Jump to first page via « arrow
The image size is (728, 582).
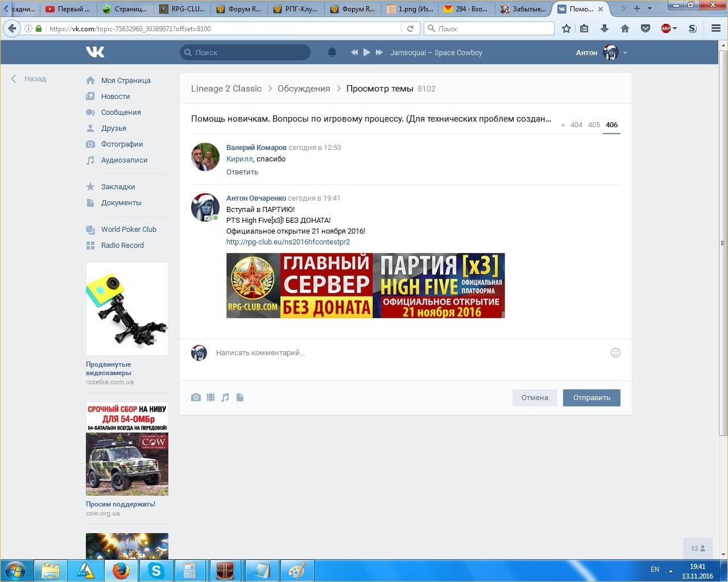(563, 125)
